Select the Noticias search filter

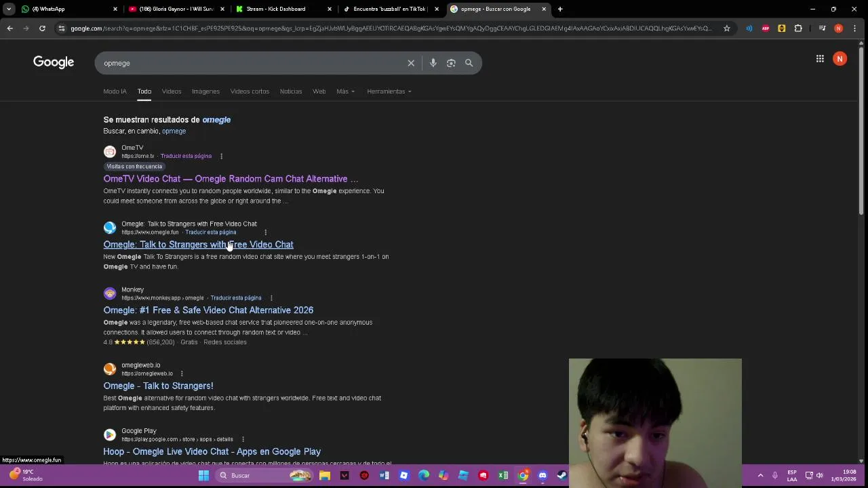pos(291,91)
